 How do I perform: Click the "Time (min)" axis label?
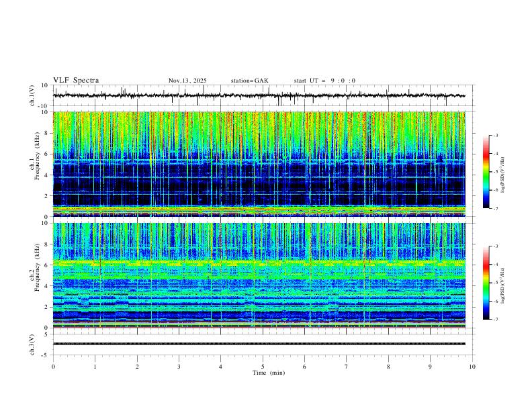pyautogui.click(x=269, y=373)
